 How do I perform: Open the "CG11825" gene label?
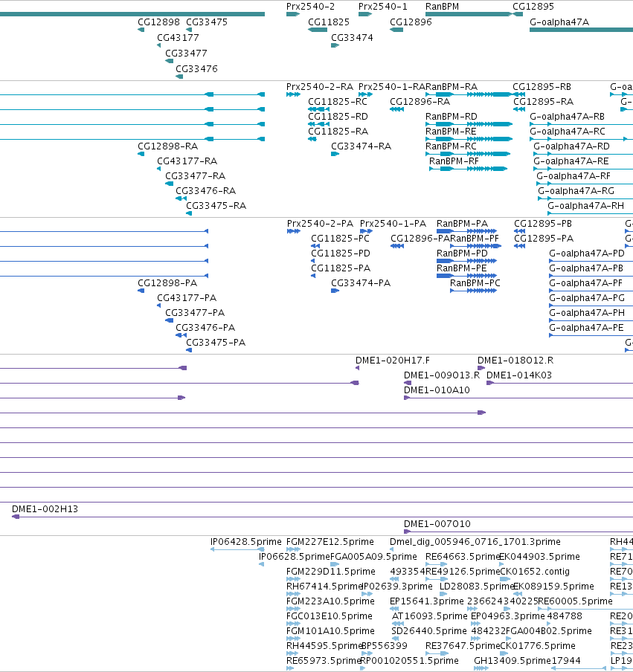pyautogui.click(x=329, y=22)
